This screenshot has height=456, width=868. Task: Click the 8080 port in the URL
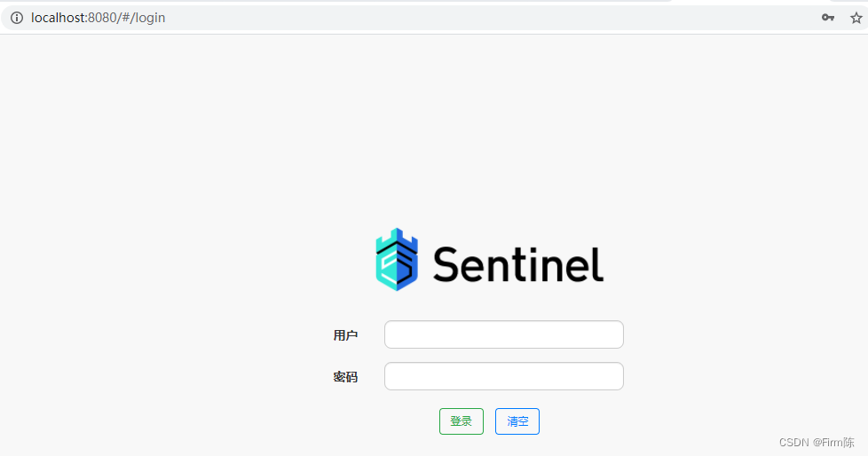point(102,18)
